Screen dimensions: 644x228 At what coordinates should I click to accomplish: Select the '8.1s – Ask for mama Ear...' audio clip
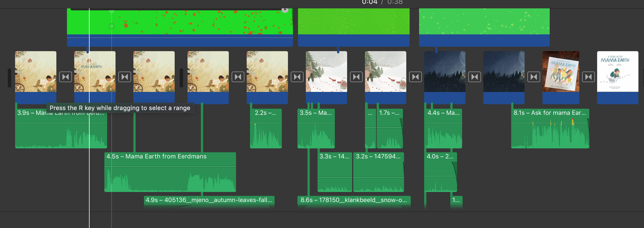(550, 129)
